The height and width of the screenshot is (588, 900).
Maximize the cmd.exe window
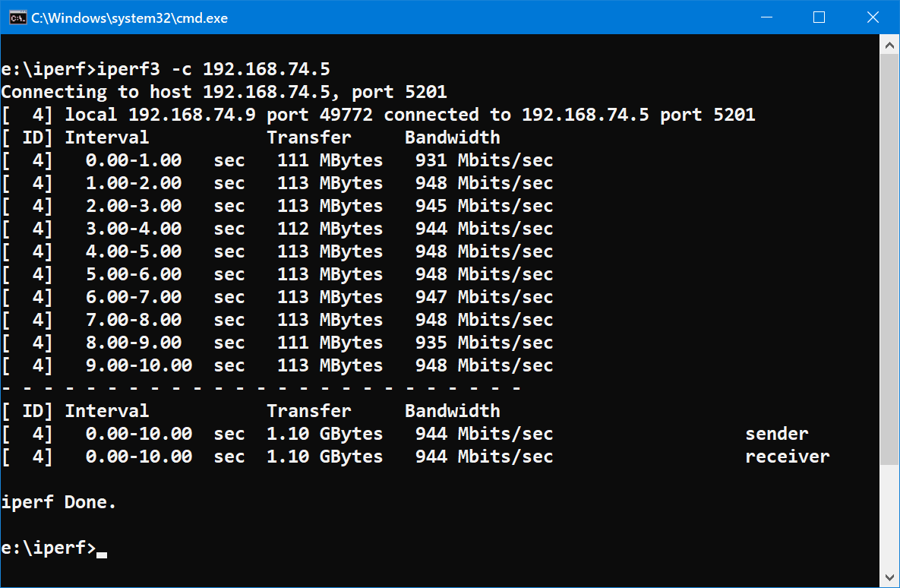819,17
